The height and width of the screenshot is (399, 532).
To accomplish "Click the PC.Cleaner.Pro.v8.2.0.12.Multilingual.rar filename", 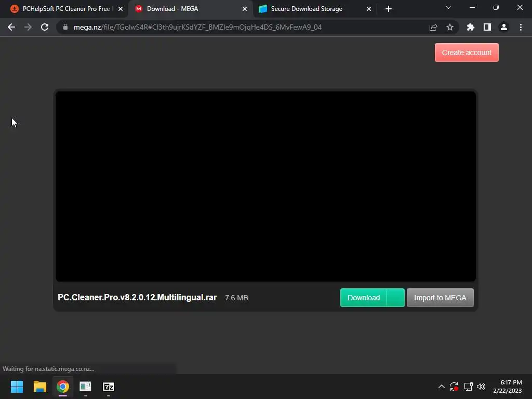I will [x=137, y=298].
